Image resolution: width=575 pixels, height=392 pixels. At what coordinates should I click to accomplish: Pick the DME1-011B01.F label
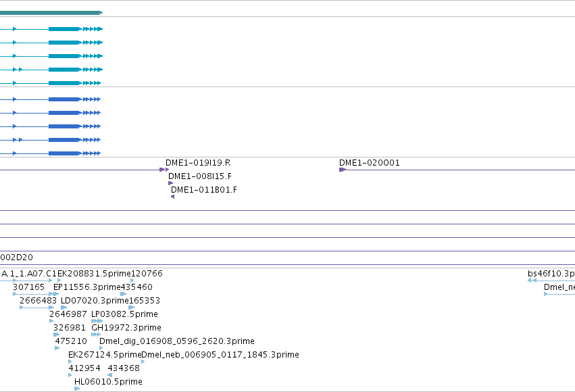204,190
